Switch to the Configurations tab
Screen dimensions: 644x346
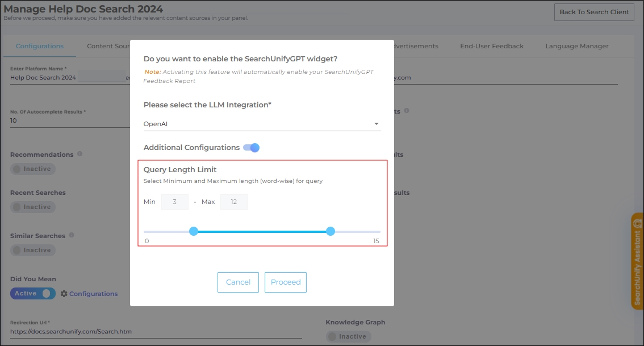point(40,46)
